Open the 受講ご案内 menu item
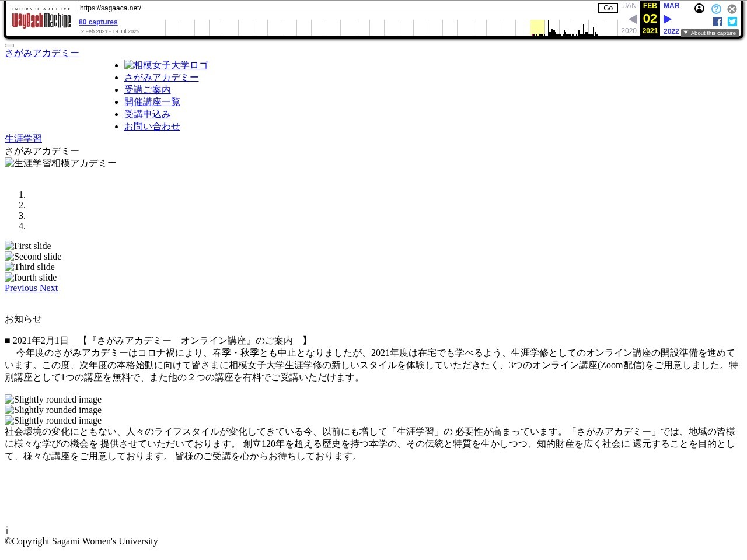Viewport: 747px width, 560px height. pyautogui.click(x=148, y=90)
